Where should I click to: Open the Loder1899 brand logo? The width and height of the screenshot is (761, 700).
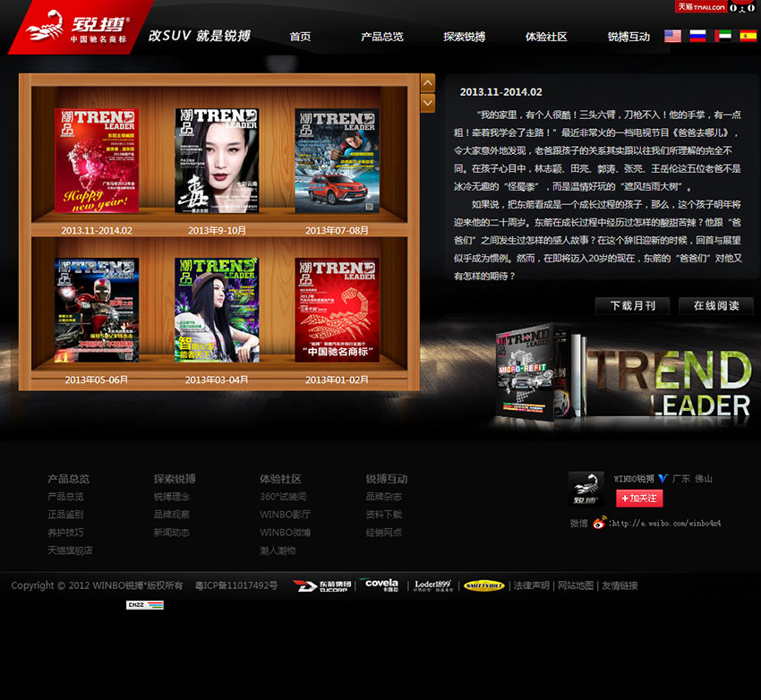pyautogui.click(x=433, y=586)
